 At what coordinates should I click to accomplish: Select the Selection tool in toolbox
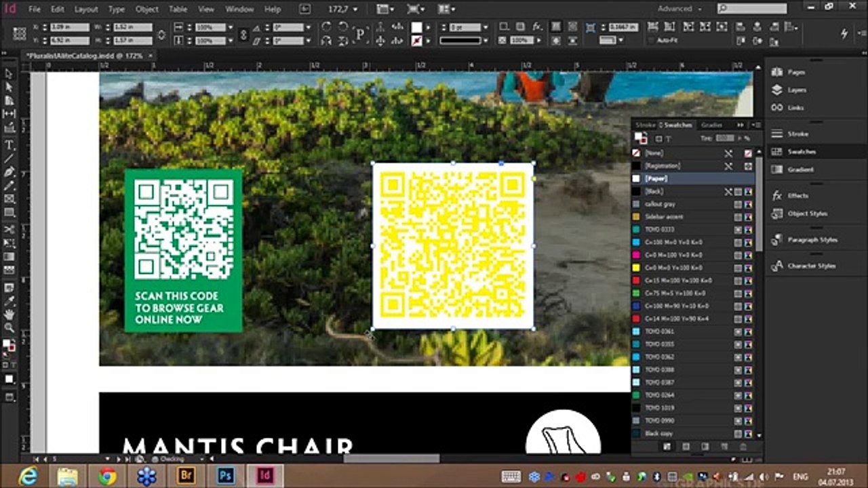coord(9,75)
